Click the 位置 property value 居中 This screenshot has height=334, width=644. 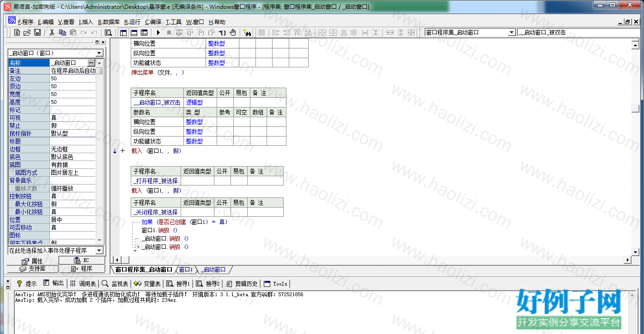(x=73, y=220)
